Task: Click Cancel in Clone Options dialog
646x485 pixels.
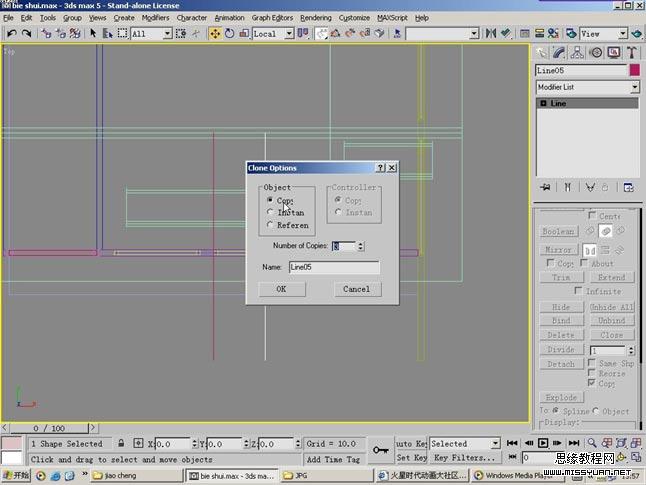Action: click(357, 289)
